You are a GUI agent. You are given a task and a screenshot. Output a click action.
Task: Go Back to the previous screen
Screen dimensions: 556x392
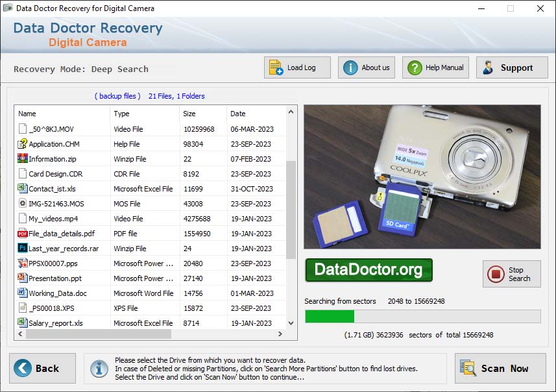coord(42,368)
